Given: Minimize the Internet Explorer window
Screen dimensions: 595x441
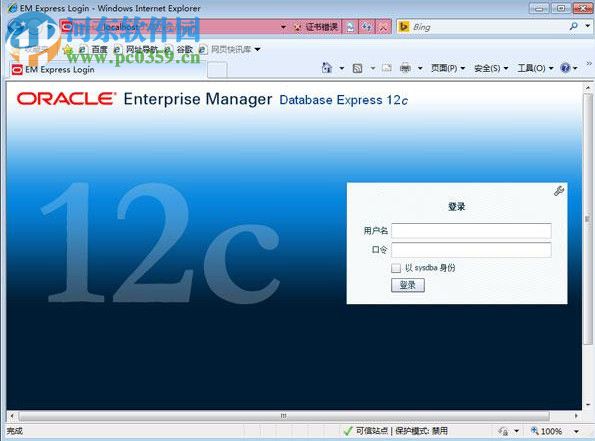Looking at the screenshot, I should tap(539, 8).
